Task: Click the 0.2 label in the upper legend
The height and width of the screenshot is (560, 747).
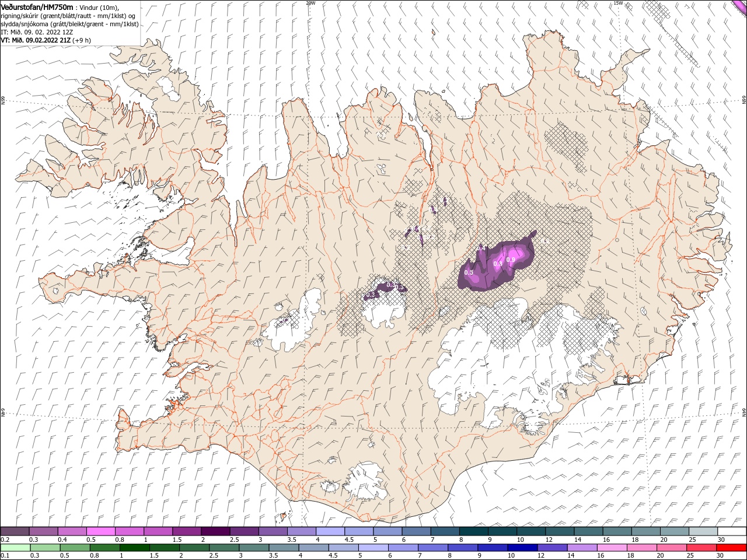Action: [5, 540]
